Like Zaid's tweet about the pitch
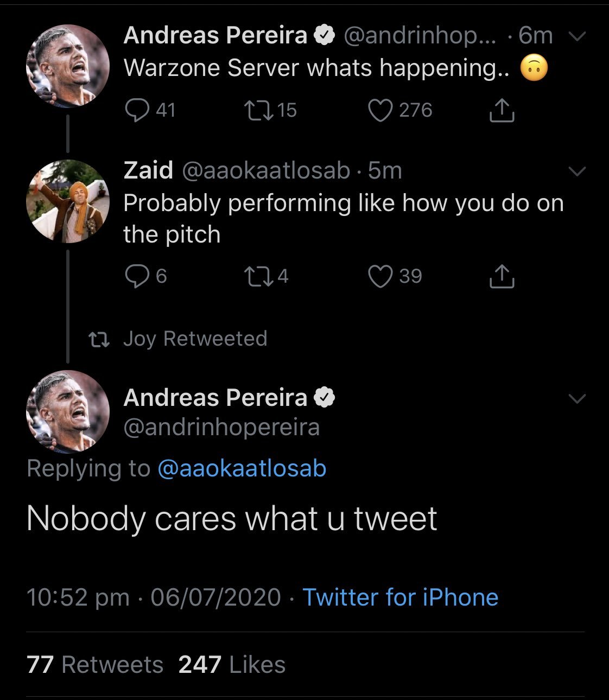Screen dimensions: 609x700 [x=380, y=276]
